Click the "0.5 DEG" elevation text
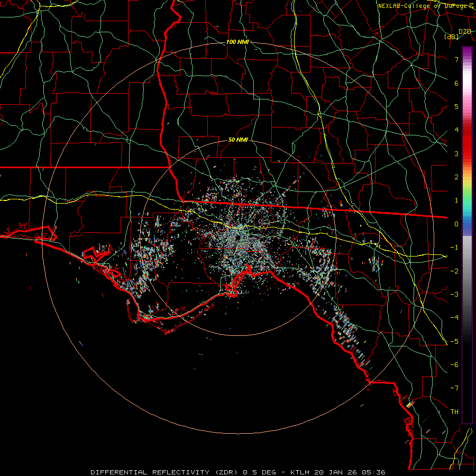This screenshot has width=476, height=476. click(x=260, y=472)
